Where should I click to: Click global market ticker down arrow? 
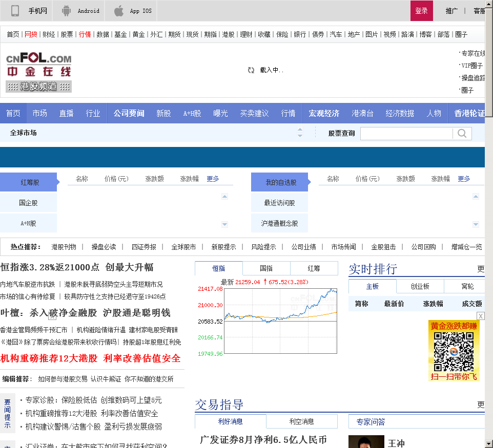click(300, 135)
